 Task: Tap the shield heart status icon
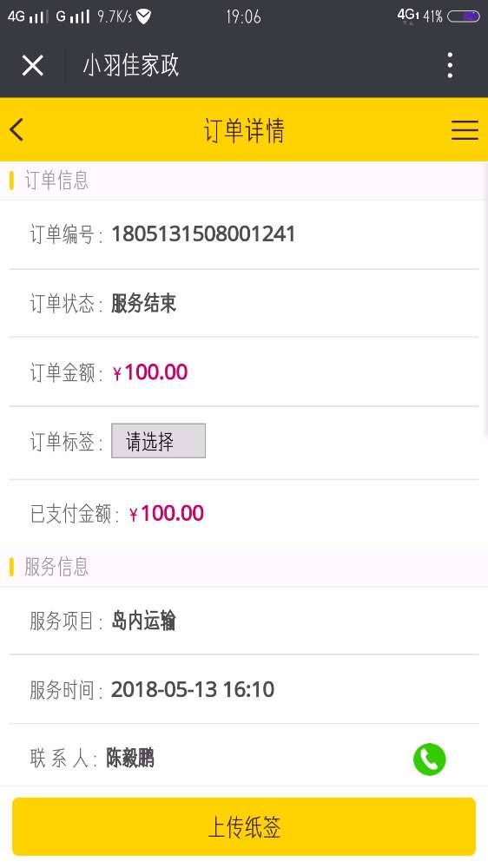(x=143, y=16)
